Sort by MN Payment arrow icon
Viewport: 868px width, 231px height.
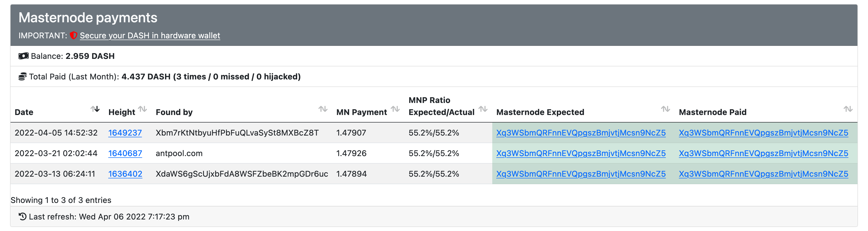395,109
